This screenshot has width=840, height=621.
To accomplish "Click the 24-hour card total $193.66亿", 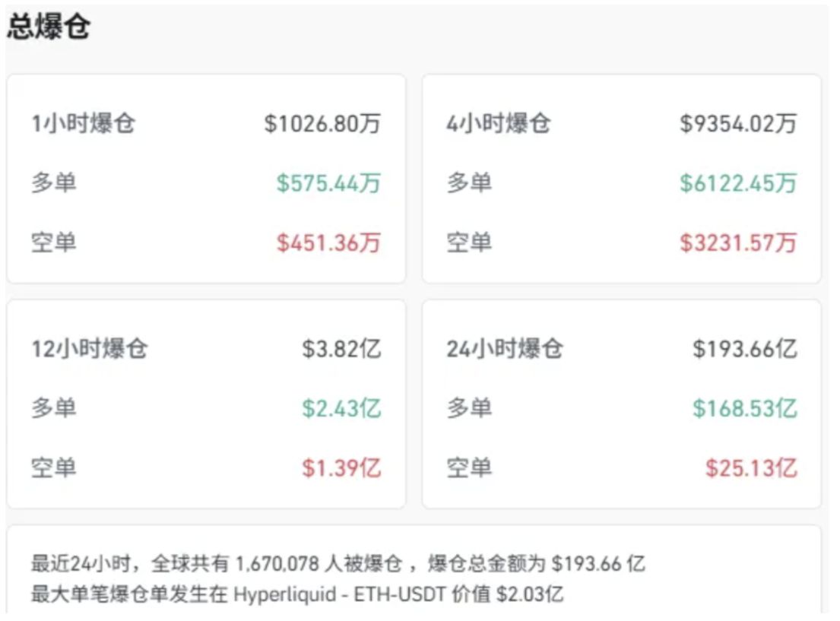I will point(744,349).
